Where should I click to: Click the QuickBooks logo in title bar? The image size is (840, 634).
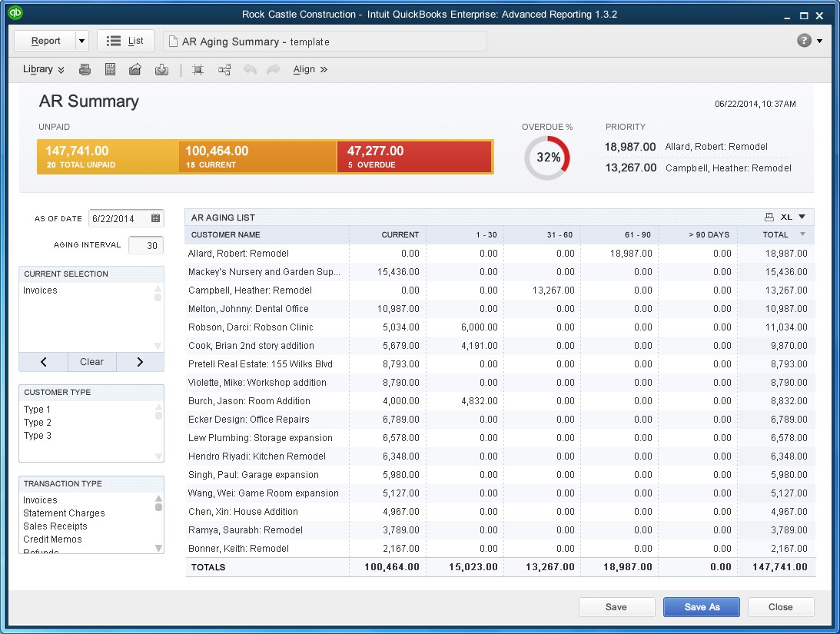(x=15, y=12)
